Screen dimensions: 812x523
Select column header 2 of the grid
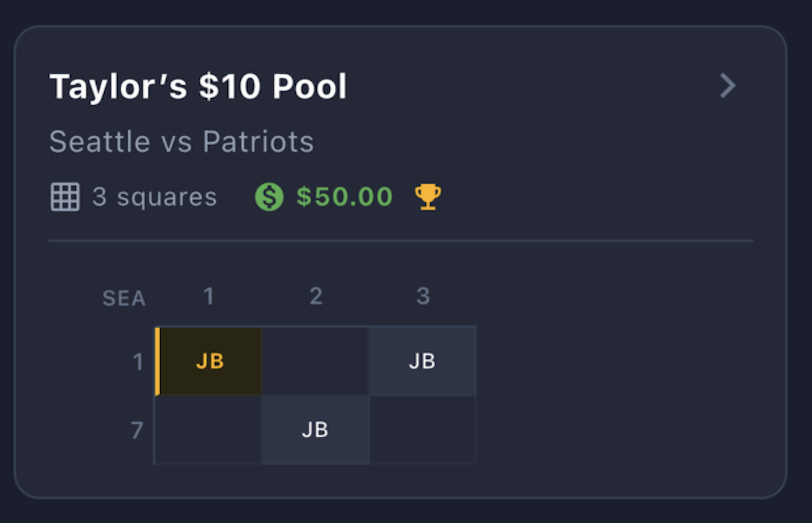click(x=315, y=296)
